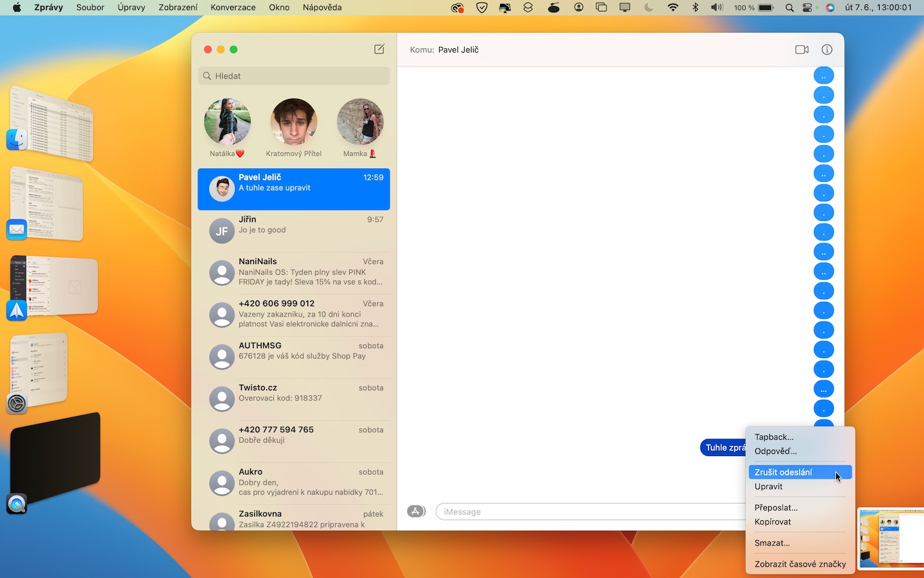Open the user account circle menu bar icon

(x=579, y=8)
